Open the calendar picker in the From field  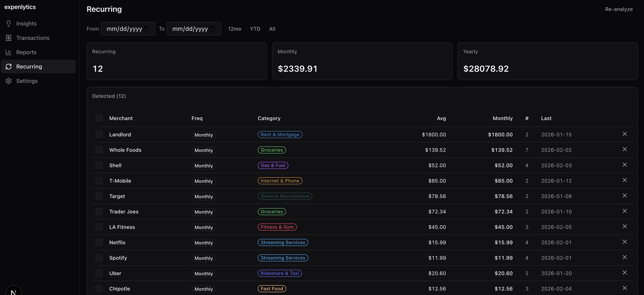pos(146,28)
